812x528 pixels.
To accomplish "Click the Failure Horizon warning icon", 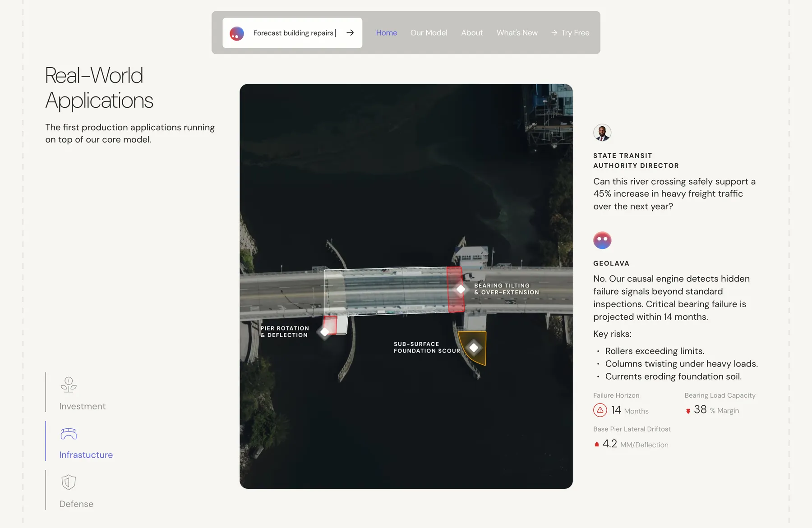I will coord(600,410).
